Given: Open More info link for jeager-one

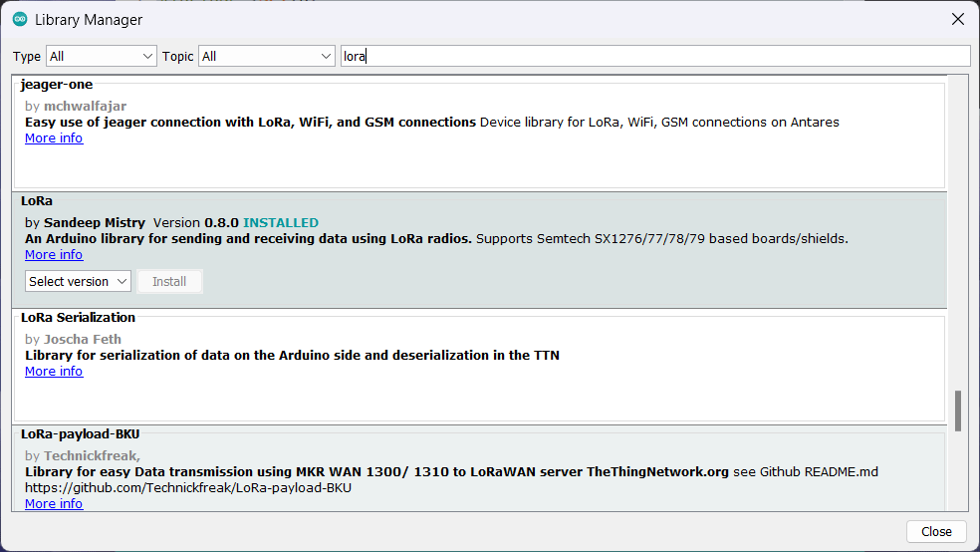Looking at the screenshot, I should (54, 138).
